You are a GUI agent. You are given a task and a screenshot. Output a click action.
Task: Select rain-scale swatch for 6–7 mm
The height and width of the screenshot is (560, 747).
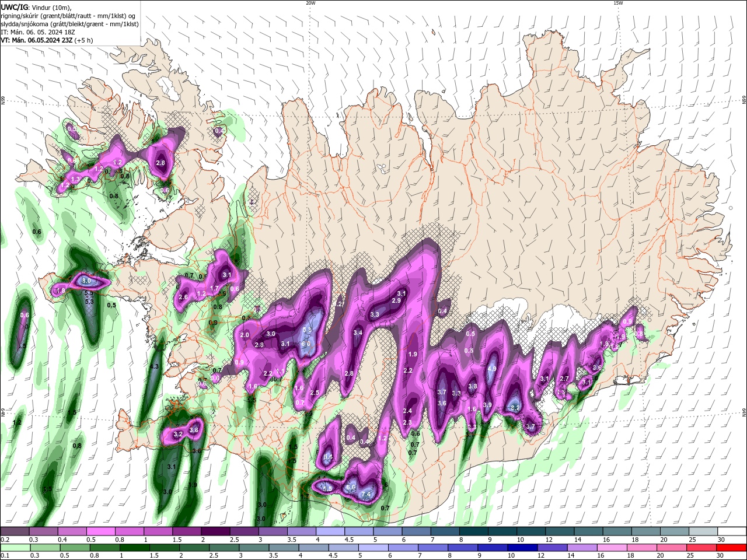403,547
